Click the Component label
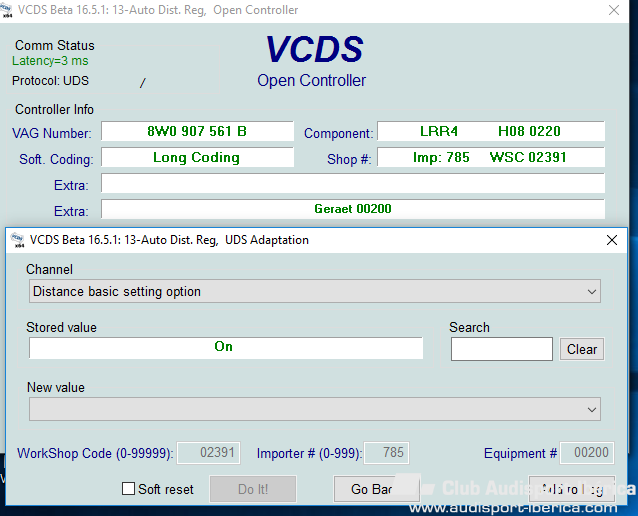 point(339,133)
